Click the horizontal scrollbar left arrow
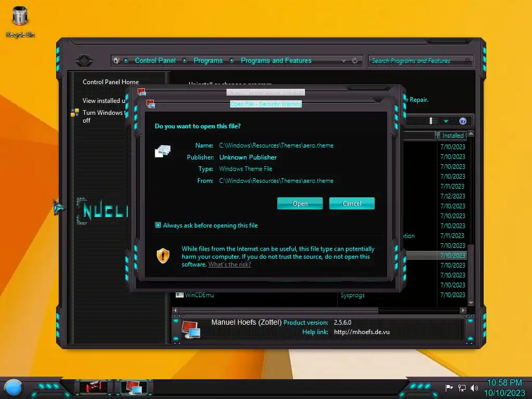532x399 pixels. point(175,310)
